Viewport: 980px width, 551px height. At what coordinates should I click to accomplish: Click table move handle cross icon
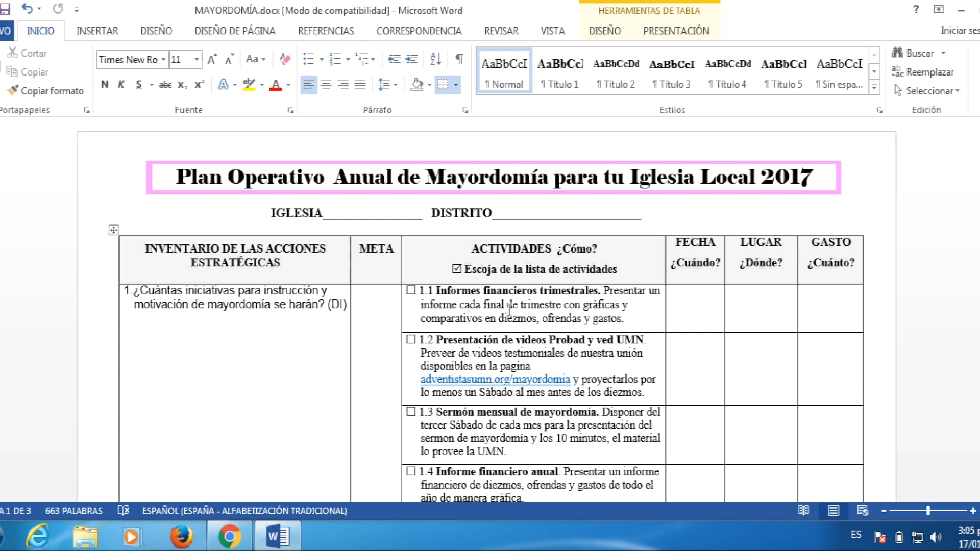(113, 230)
